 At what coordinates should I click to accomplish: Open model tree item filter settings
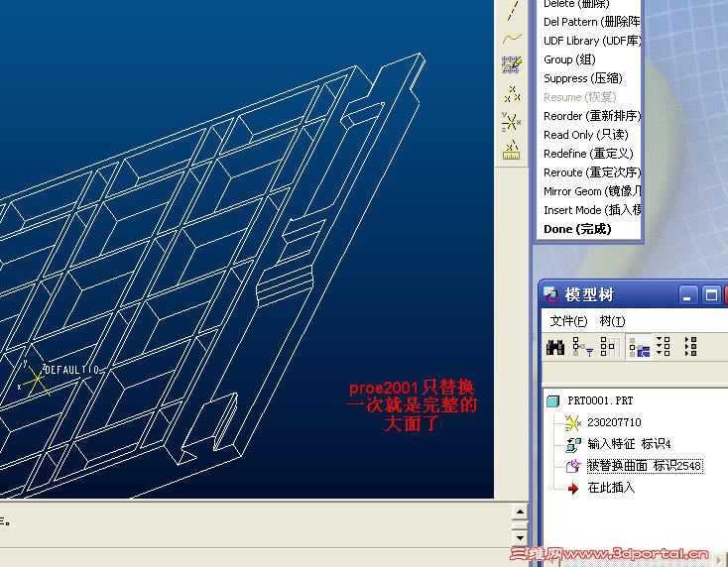582,347
